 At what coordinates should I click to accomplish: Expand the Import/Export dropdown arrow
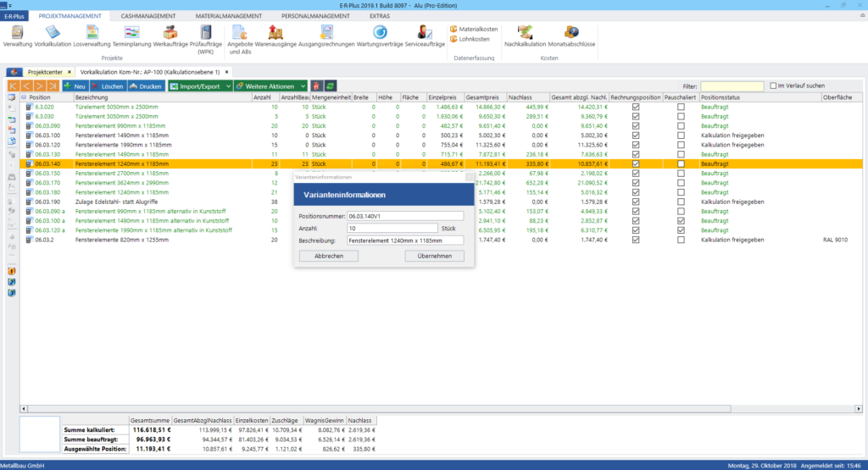pyautogui.click(x=228, y=86)
